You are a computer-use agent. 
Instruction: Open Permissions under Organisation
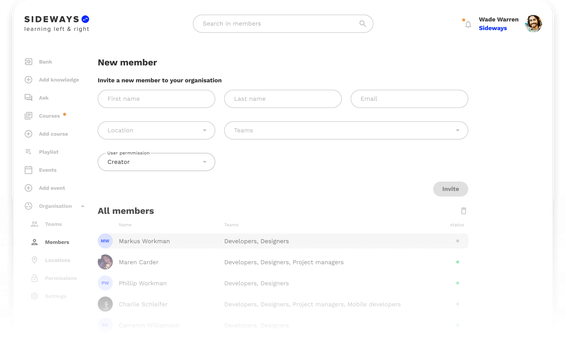[61, 278]
